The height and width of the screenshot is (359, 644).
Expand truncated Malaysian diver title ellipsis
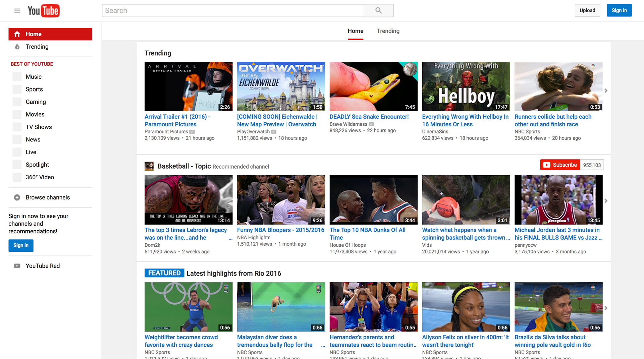323,345
